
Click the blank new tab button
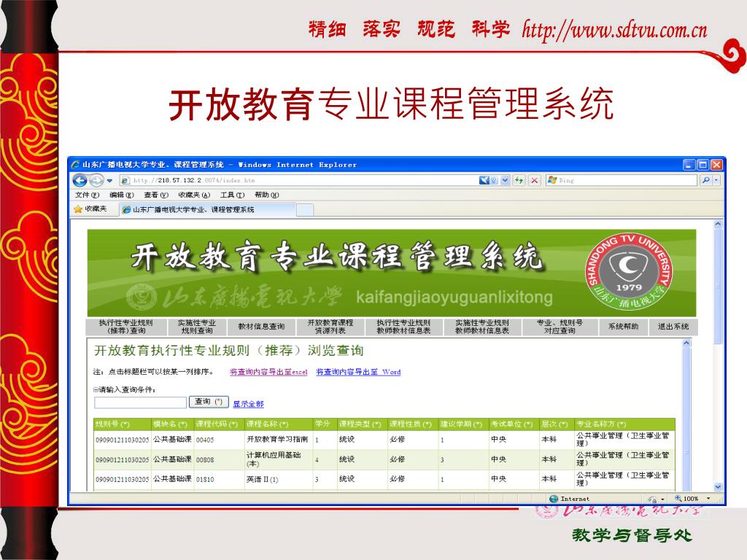click(x=305, y=209)
